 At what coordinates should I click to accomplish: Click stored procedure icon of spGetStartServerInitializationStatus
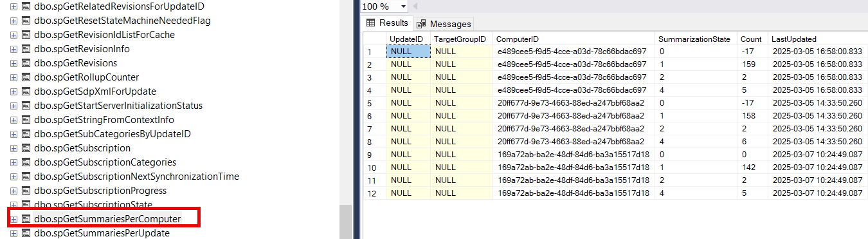[x=26, y=106]
